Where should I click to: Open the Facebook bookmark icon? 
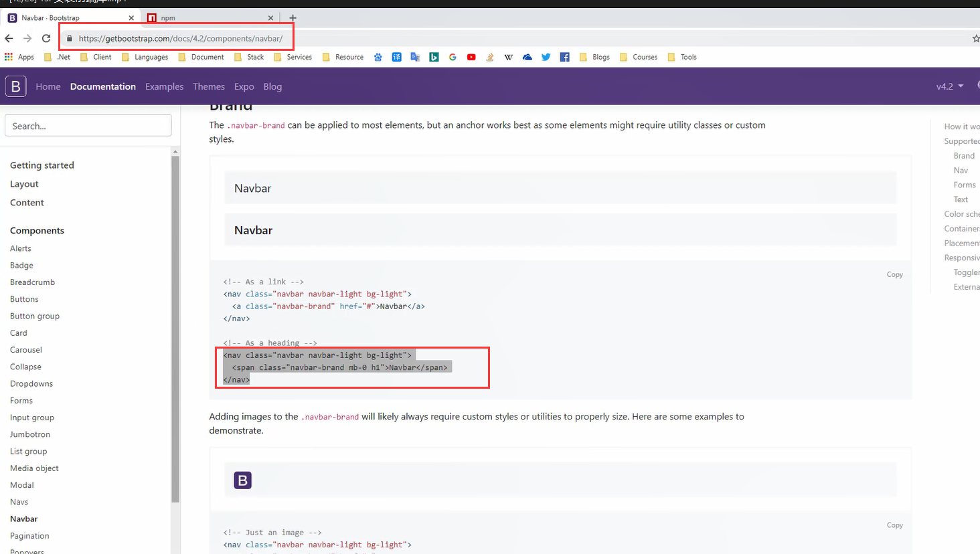[x=565, y=57]
